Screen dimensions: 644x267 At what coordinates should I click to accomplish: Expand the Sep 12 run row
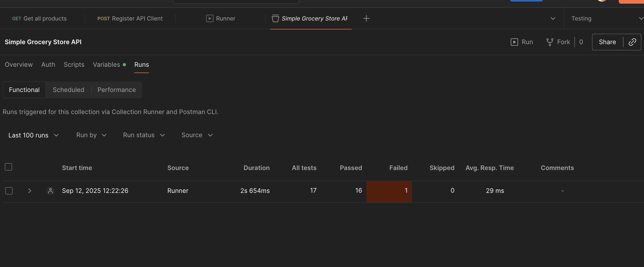pyautogui.click(x=29, y=191)
